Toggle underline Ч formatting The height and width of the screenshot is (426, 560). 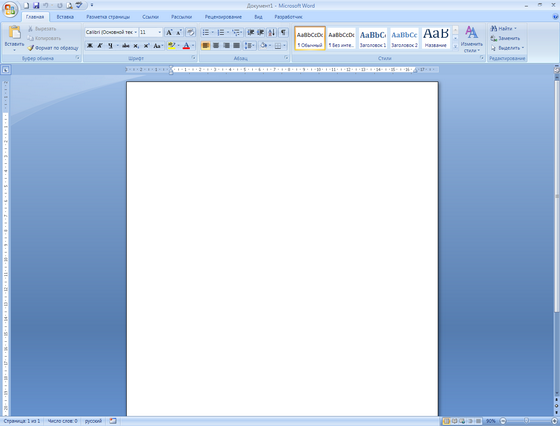point(110,46)
